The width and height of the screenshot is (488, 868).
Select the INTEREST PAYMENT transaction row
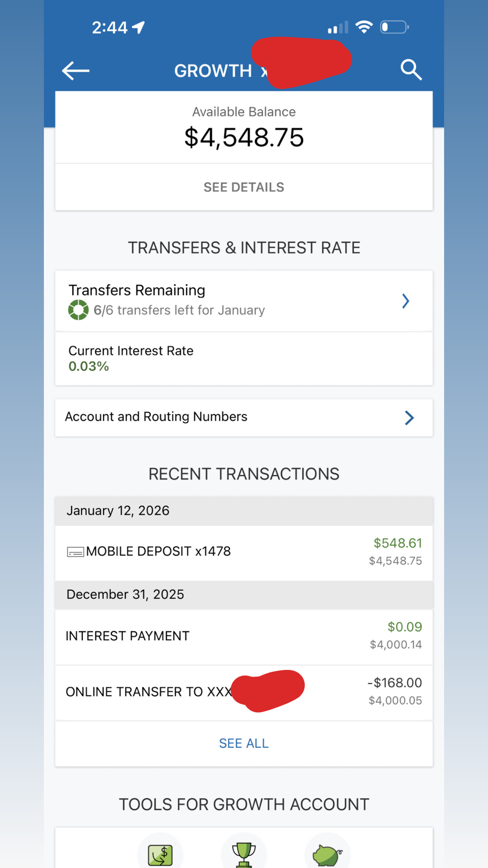tap(127, 636)
